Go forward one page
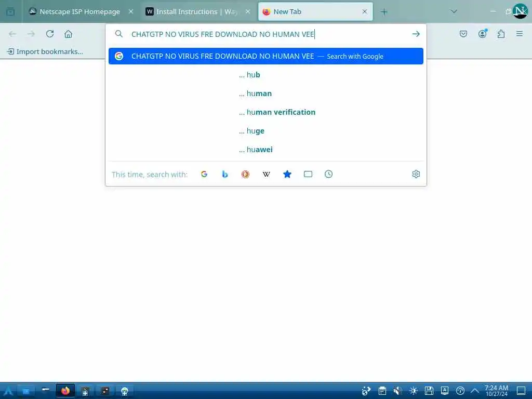Screen dimensions: 532x399 tap(31, 34)
